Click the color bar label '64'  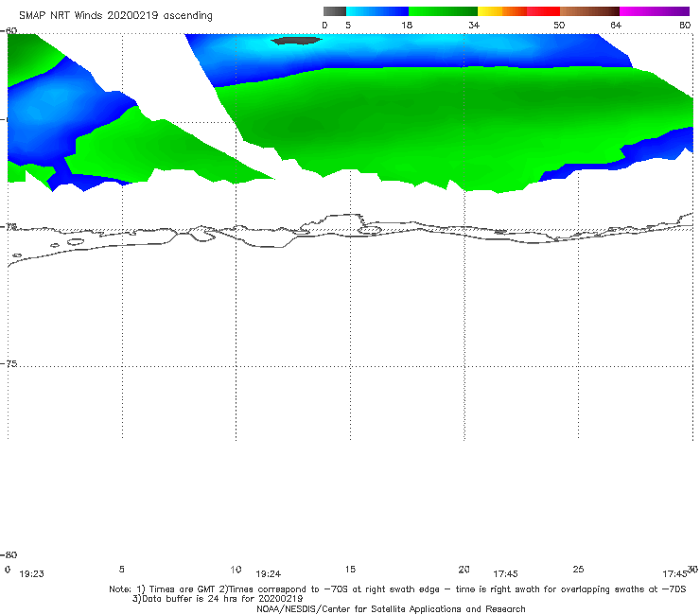[616, 26]
